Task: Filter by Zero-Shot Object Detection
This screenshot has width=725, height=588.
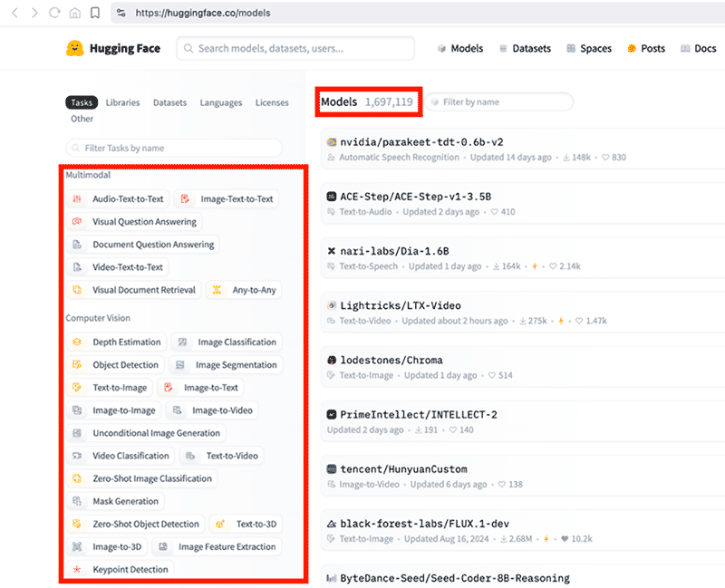Action: click(135, 524)
